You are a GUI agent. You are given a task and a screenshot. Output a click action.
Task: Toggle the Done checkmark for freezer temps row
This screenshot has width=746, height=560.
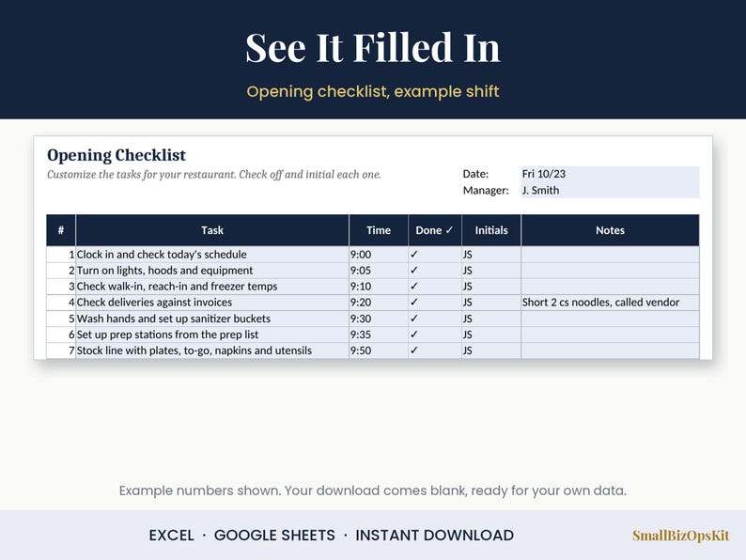[x=434, y=287]
